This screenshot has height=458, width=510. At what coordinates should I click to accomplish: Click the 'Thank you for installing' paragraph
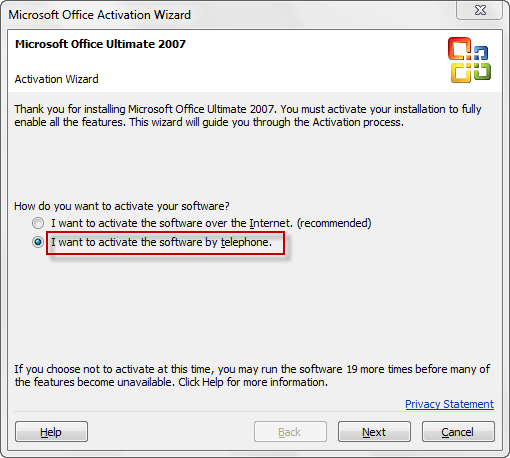[248, 116]
